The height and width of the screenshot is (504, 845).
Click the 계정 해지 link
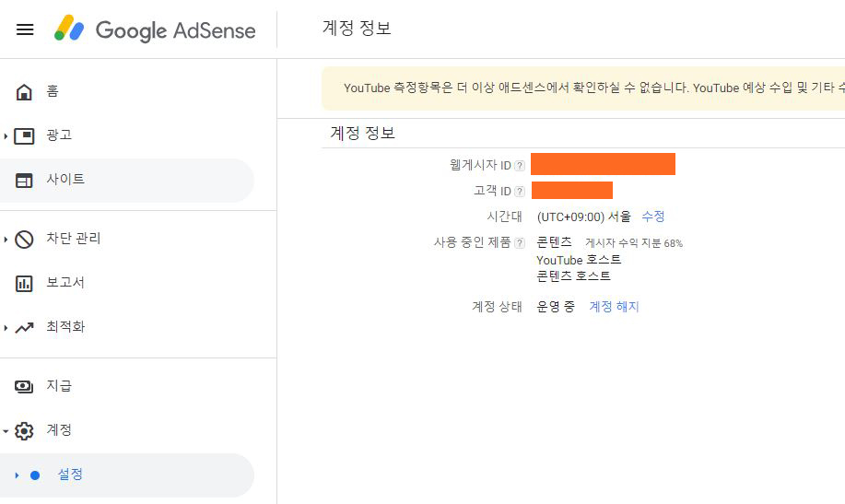614,307
